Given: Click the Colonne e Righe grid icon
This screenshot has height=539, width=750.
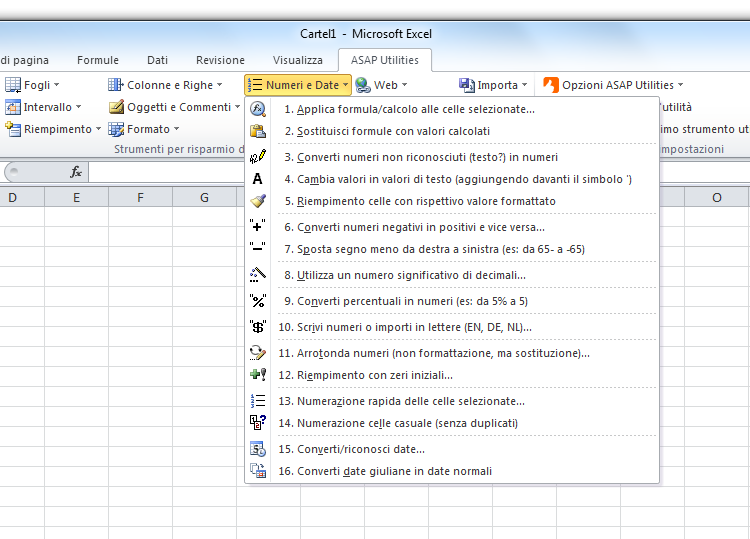Looking at the screenshot, I should pos(116,85).
